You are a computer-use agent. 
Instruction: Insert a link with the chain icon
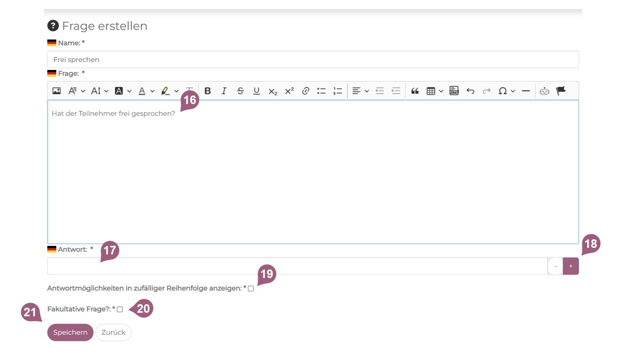tap(305, 91)
